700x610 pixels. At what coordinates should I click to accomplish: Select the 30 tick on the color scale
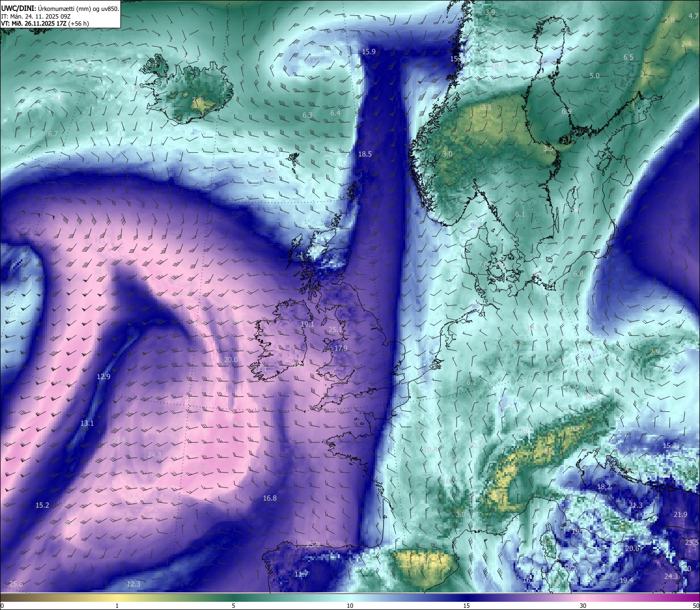pyautogui.click(x=583, y=606)
